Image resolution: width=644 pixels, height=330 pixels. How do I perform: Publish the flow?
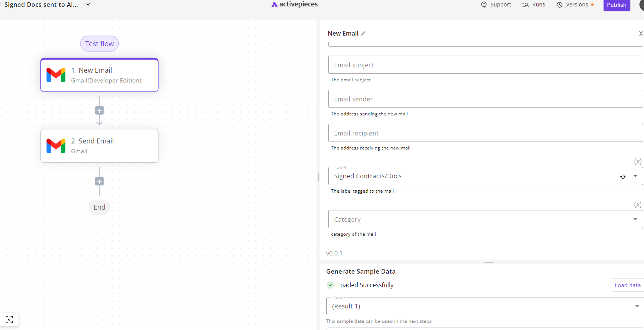[617, 5]
